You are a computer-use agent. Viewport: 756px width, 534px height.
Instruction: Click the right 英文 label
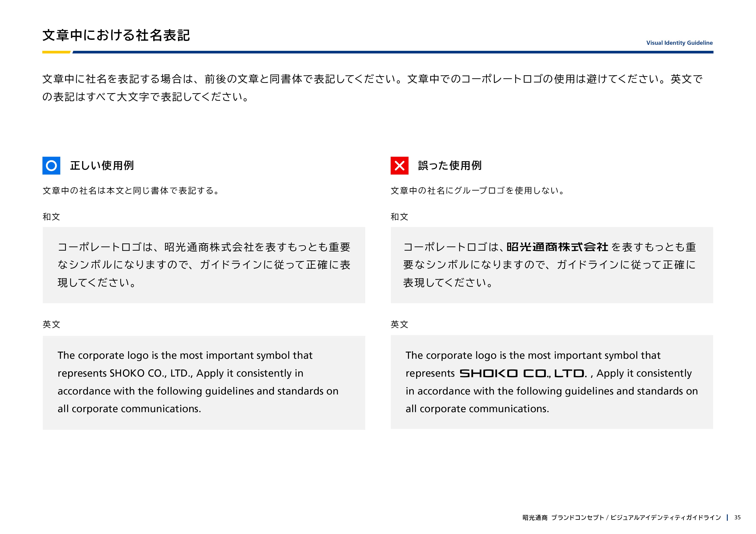399,324
